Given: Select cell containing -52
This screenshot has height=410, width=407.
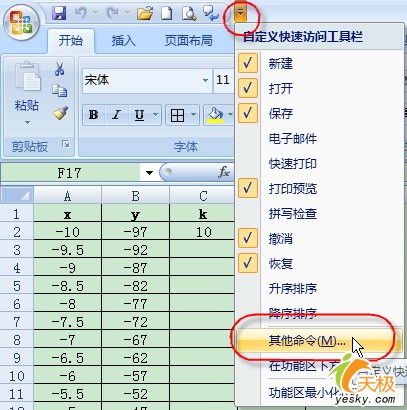Looking at the screenshot, I should [136, 394].
